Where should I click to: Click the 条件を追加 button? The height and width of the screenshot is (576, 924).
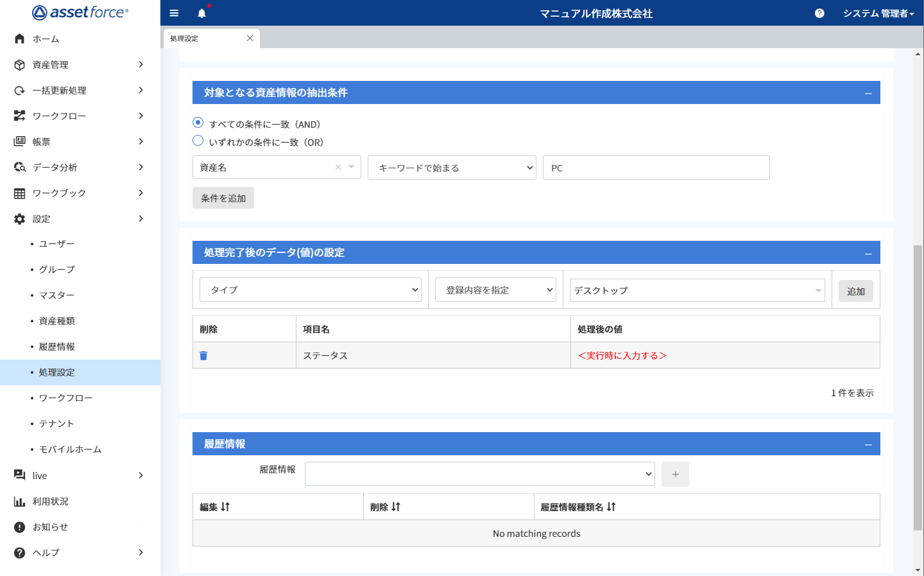coord(223,198)
